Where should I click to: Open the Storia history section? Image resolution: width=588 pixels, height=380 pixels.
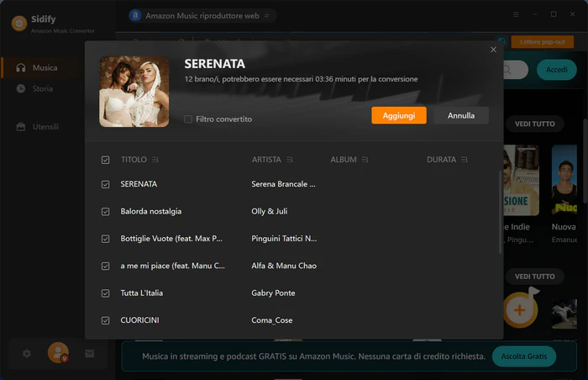[42, 88]
